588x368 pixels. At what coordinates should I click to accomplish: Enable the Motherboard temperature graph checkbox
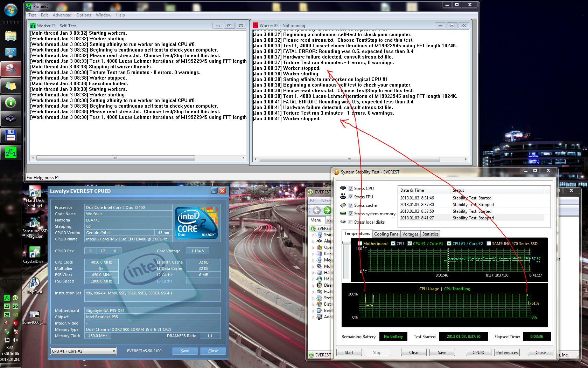[x=360, y=244]
